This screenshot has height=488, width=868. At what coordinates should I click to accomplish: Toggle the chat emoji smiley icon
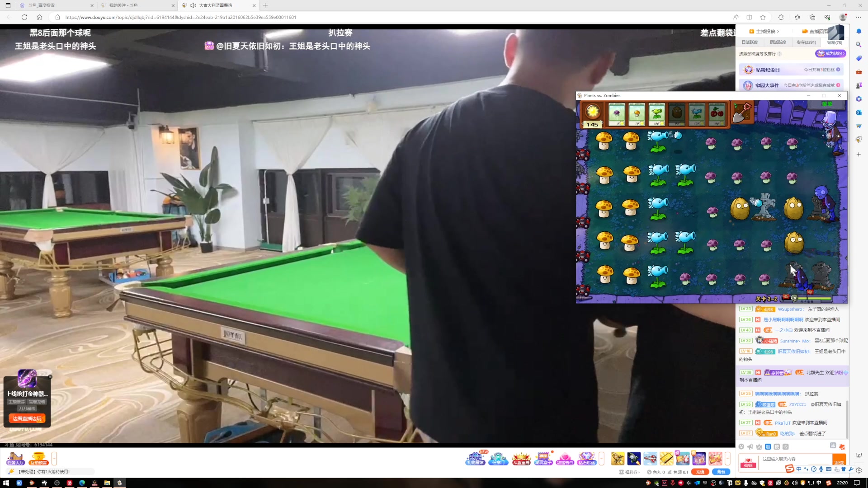click(x=741, y=446)
